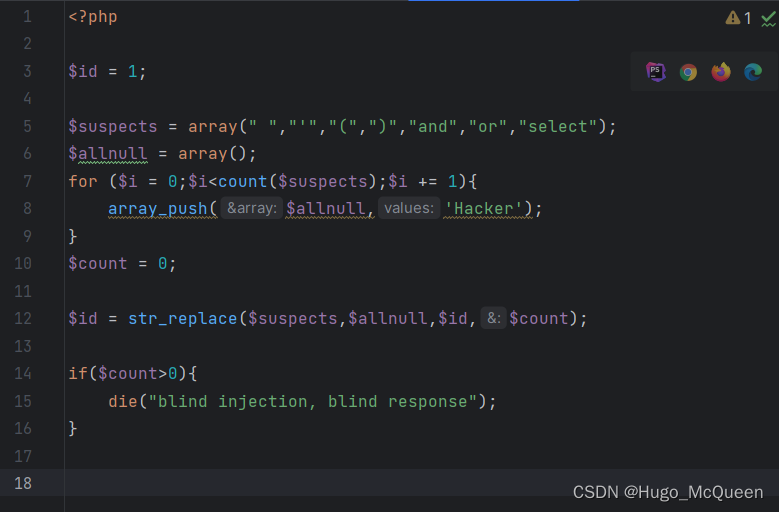
Task: Click the & parameter hint before $count
Action: point(493,318)
